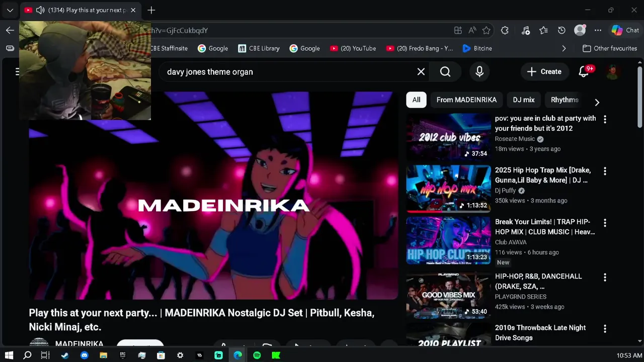This screenshot has width=644, height=362.
Task: Open the Edge Settings and more menu
Action: tap(598, 30)
